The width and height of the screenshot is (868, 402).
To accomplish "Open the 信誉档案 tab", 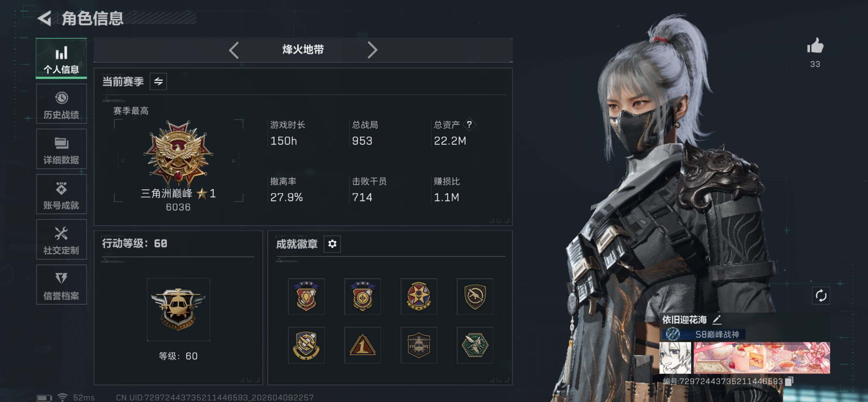I will tap(61, 284).
